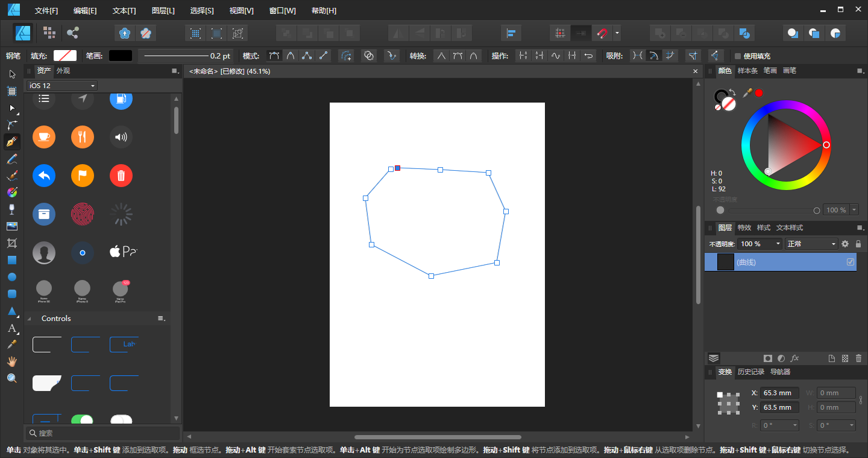
Task: Click the snapping magnet icon
Action: tap(602, 33)
